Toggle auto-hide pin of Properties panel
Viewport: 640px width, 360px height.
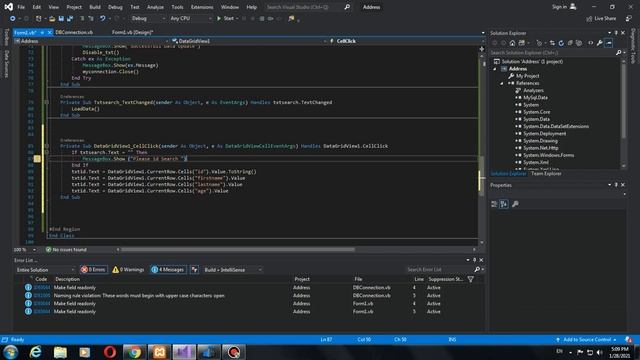click(x=616, y=185)
